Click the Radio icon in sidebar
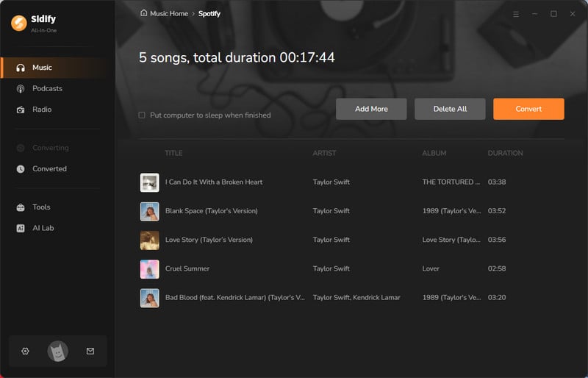The image size is (588, 378). pyautogui.click(x=21, y=110)
